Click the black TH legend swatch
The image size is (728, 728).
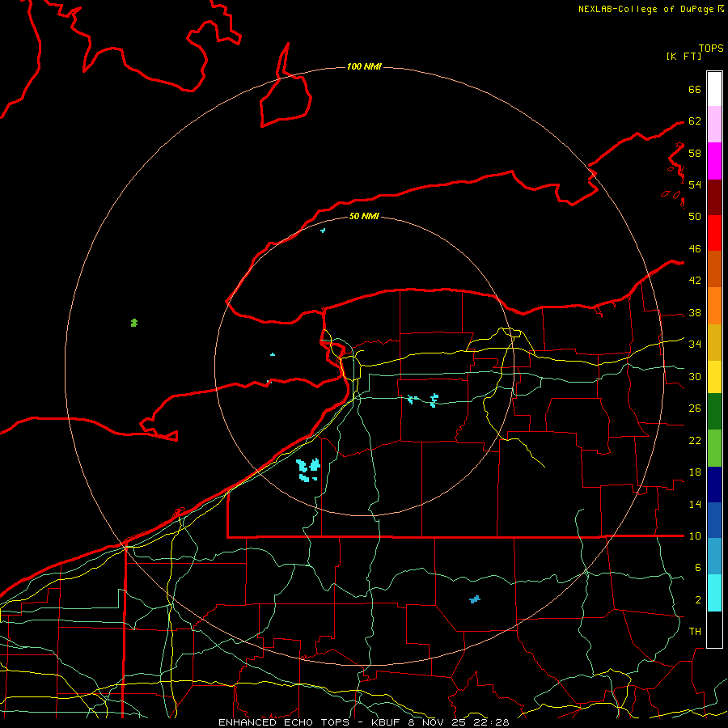pyautogui.click(x=714, y=629)
